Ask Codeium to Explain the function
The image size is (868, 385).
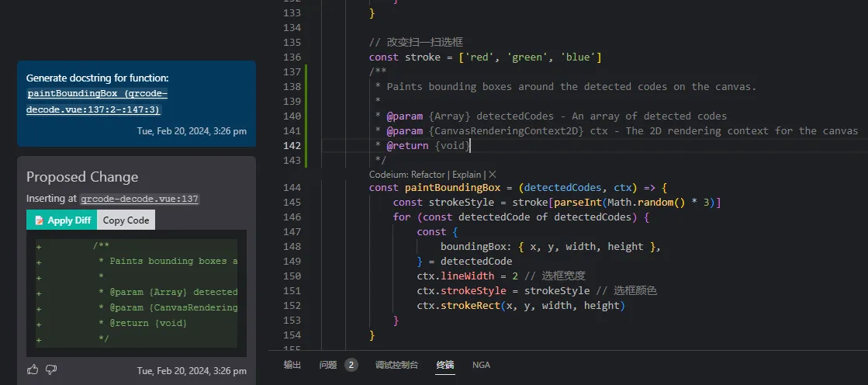pos(467,174)
